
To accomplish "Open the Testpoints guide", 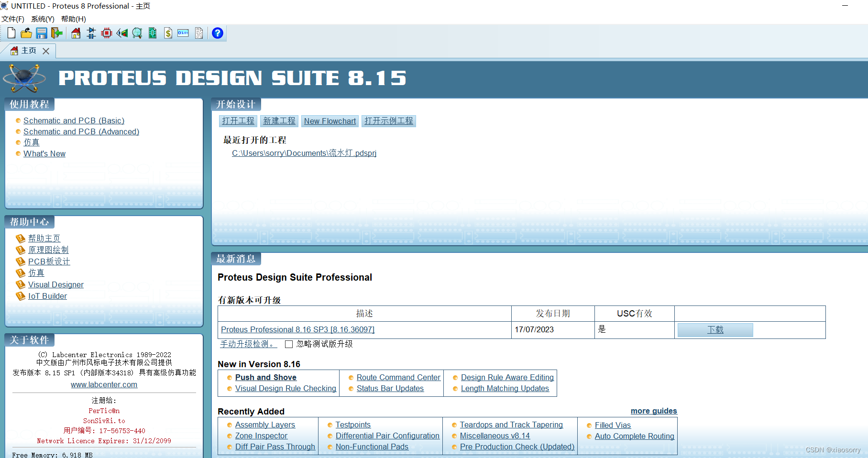I will pos(353,425).
